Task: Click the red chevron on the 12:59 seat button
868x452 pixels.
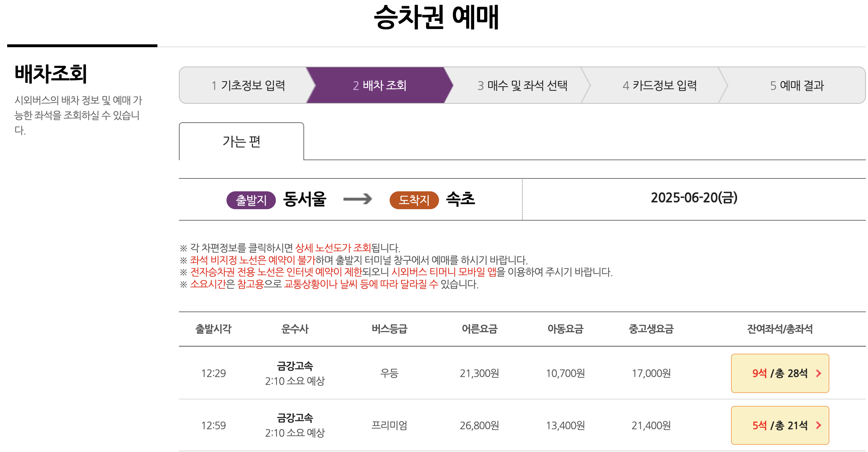Action: pyautogui.click(x=819, y=426)
